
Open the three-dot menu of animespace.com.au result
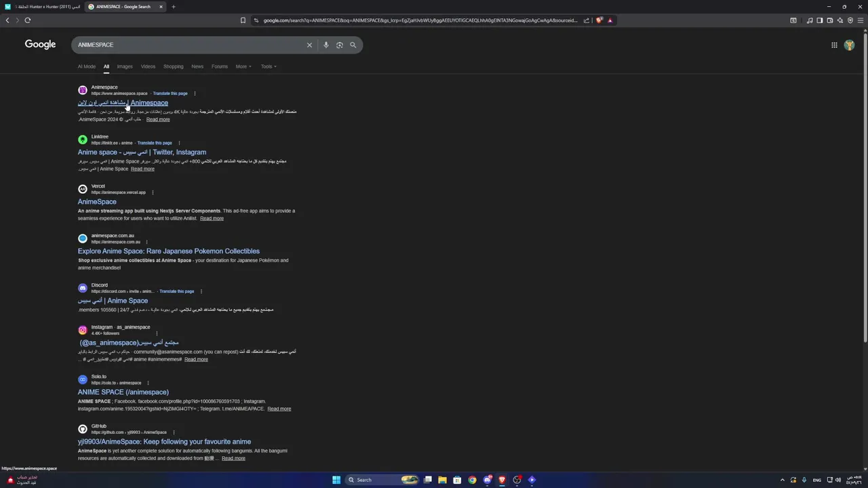click(x=146, y=242)
